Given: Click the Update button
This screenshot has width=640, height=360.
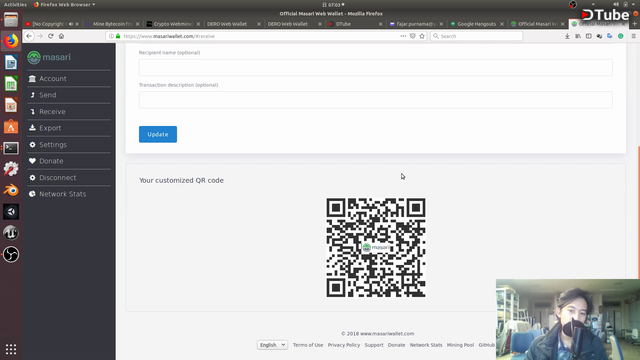Looking at the screenshot, I should click(158, 134).
